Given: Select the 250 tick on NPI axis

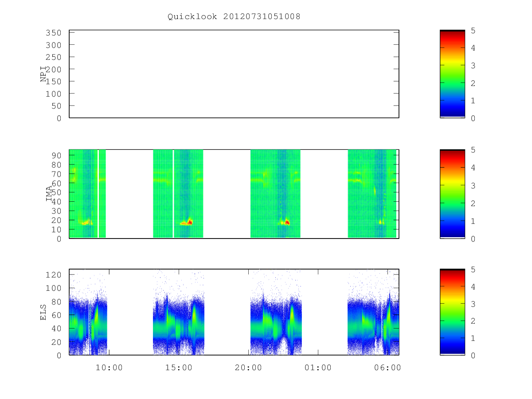Looking at the screenshot, I should click(x=55, y=57).
